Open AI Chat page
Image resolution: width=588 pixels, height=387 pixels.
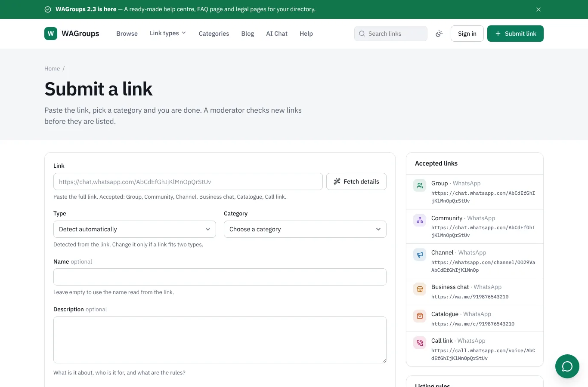277,34
